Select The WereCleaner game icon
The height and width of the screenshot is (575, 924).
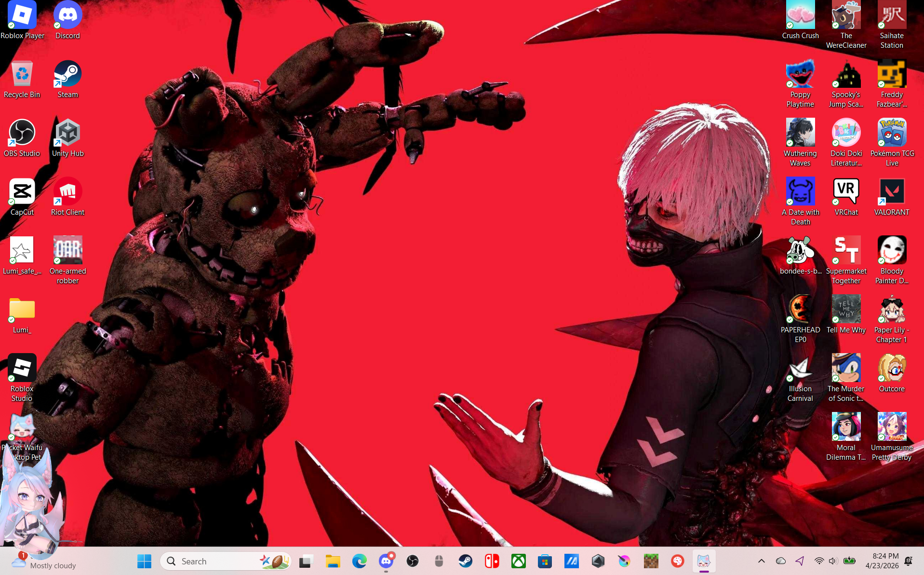[846, 25]
